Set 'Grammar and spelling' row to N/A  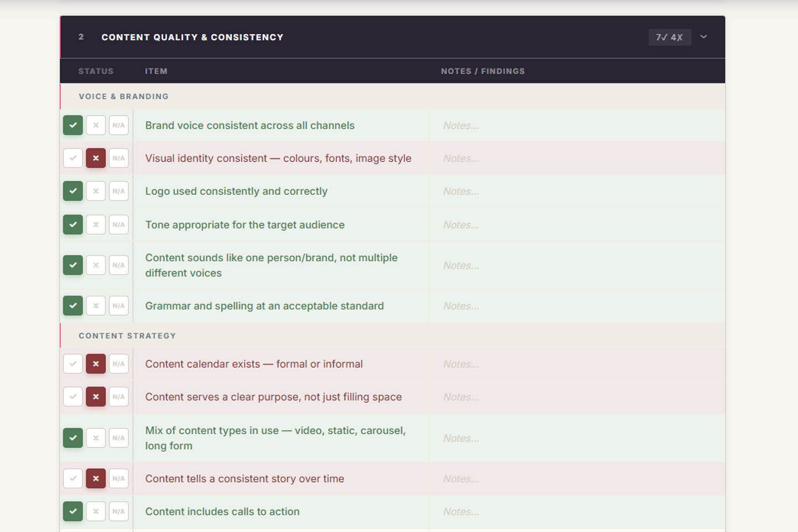(x=119, y=305)
